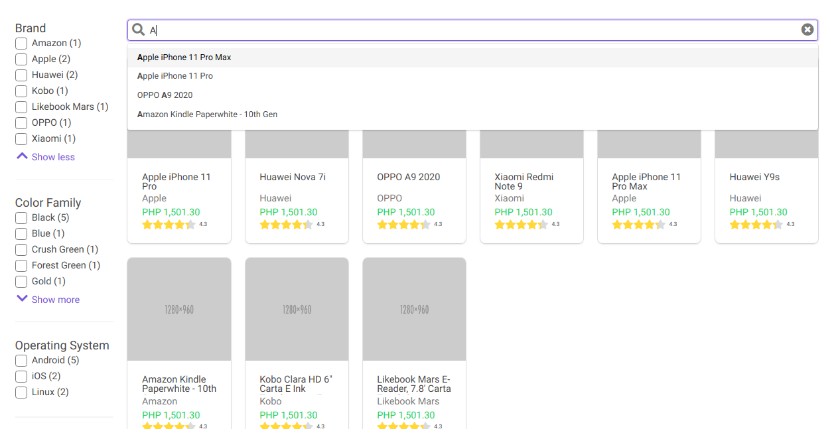Click the star rating on Xiaomi Redmi Note 9
This screenshot has height=442, width=831.
point(520,225)
